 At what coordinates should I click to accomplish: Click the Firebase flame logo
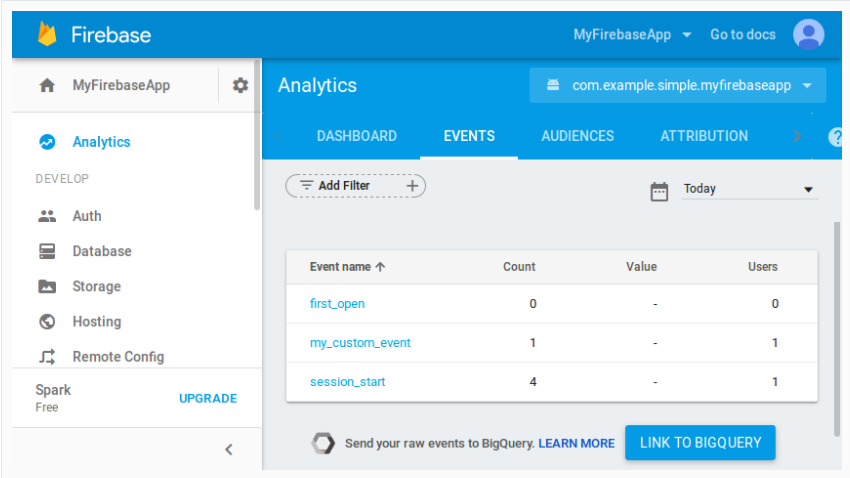pyautogui.click(x=47, y=34)
